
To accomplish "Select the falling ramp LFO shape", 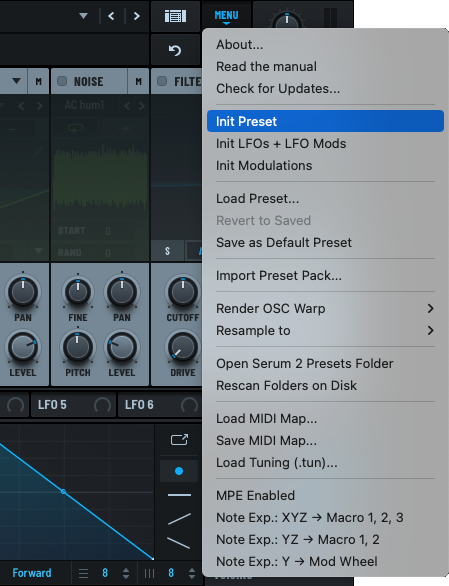I will [178, 543].
